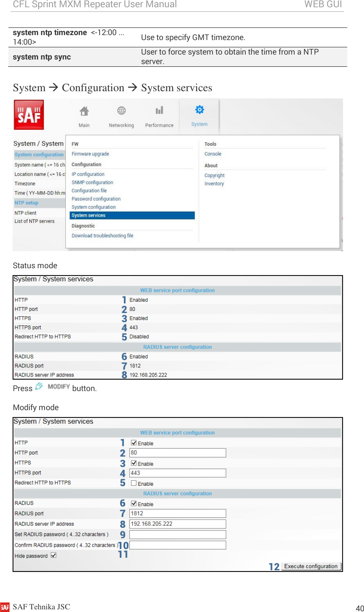Open Download troubleshooting file link
This screenshot has width=364, height=612.
coord(102,236)
